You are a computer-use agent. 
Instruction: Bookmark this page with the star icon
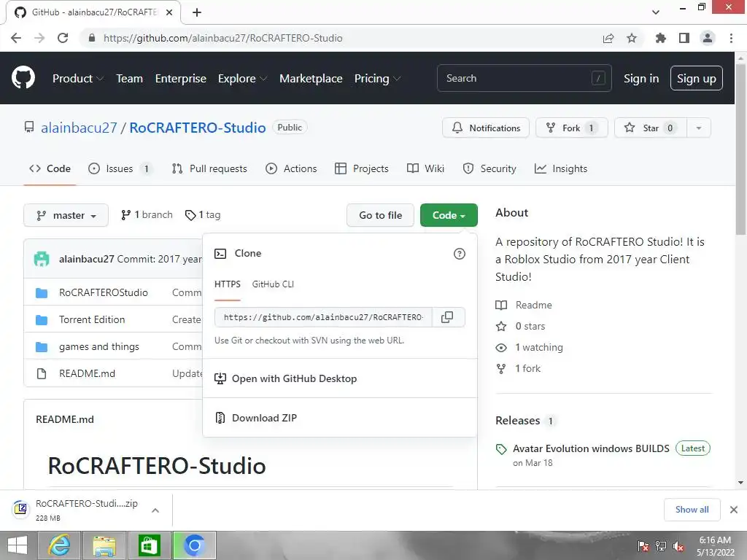(x=632, y=38)
